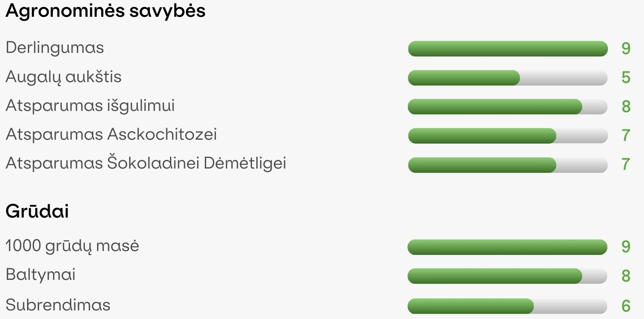The height and width of the screenshot is (319, 644).
Task: Click the Subrendimas rating bar
Action: point(507,306)
